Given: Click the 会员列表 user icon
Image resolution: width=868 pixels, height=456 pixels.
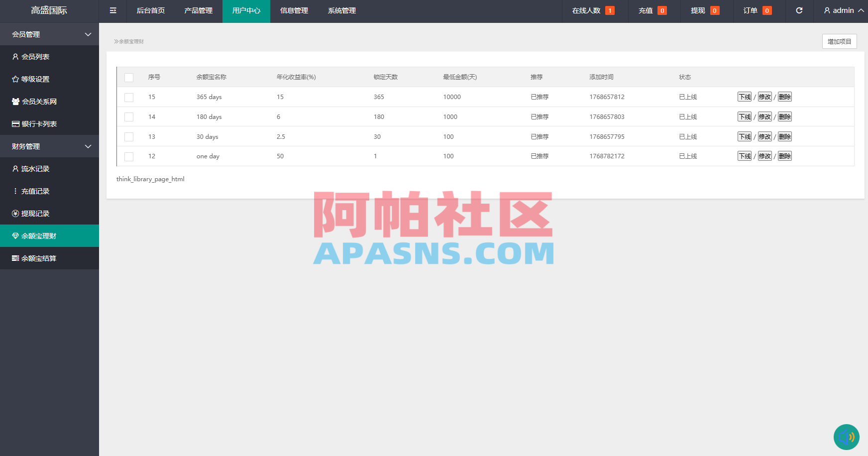Looking at the screenshot, I should 15,57.
